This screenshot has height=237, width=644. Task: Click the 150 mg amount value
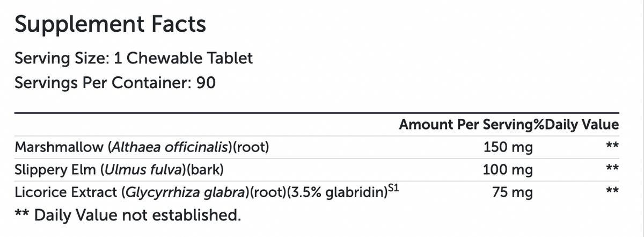[508, 147]
